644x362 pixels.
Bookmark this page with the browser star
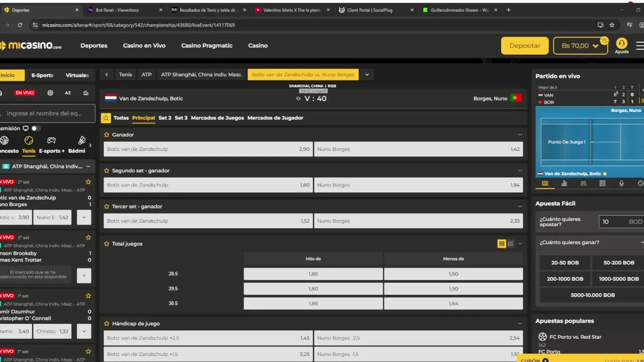(x=612, y=25)
